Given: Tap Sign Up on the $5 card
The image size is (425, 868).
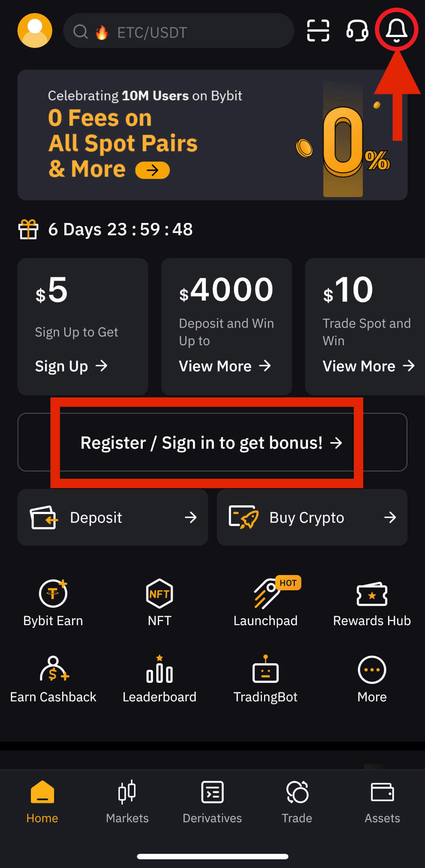Looking at the screenshot, I should coord(71,366).
